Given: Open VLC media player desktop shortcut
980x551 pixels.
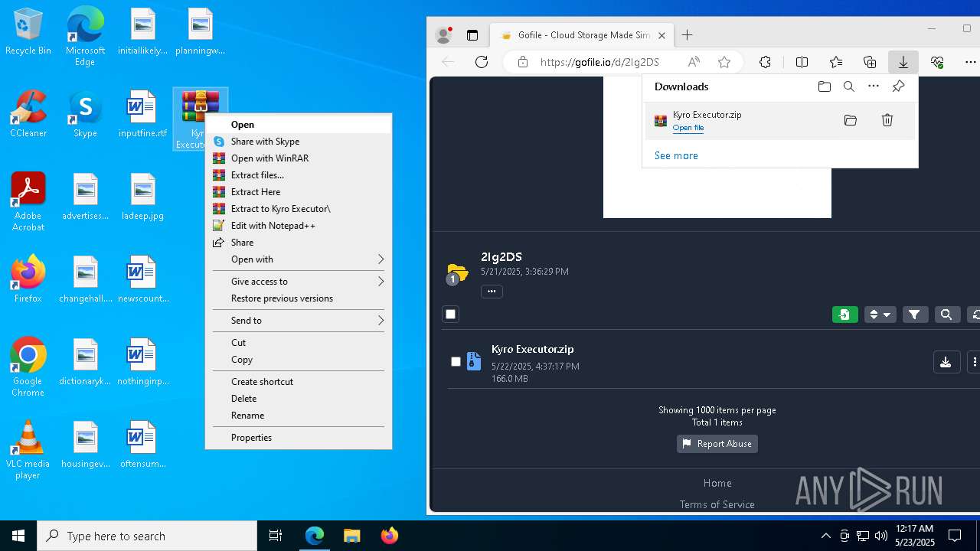Looking at the screenshot, I should click(28, 450).
